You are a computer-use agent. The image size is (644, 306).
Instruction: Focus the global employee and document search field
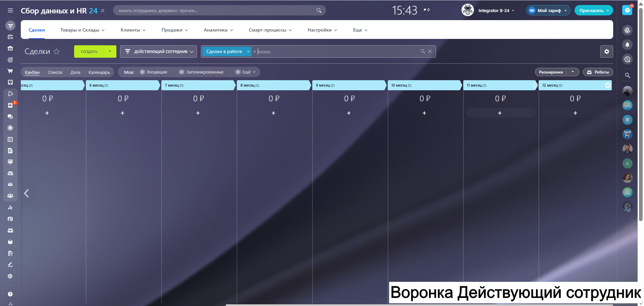219,10
